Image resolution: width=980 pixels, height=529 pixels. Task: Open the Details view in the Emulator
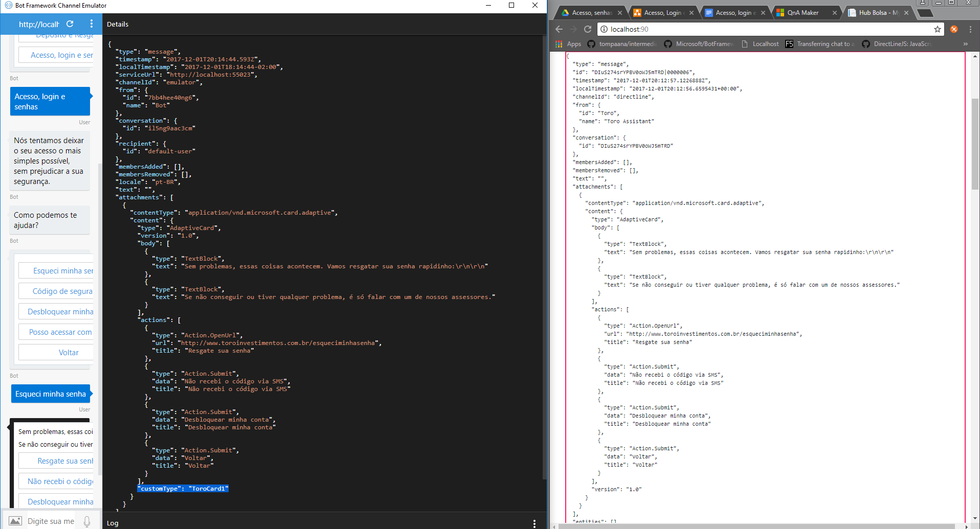tap(117, 24)
